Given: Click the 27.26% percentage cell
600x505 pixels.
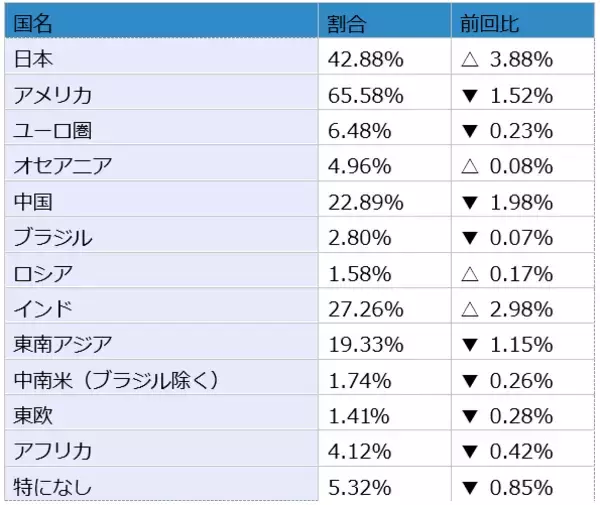Looking at the screenshot, I should [367, 309].
